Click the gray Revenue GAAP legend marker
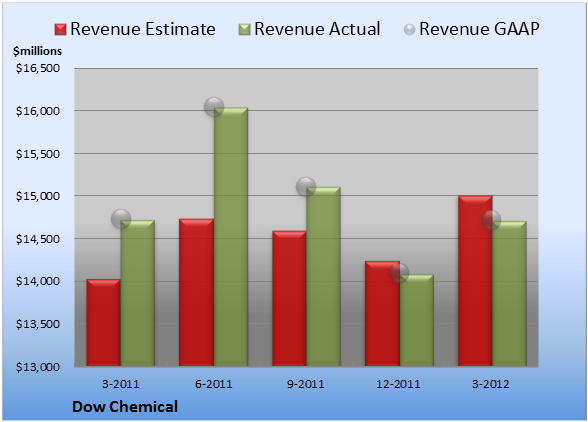Image resolution: width=588 pixels, height=422 pixels. pyautogui.click(x=410, y=30)
